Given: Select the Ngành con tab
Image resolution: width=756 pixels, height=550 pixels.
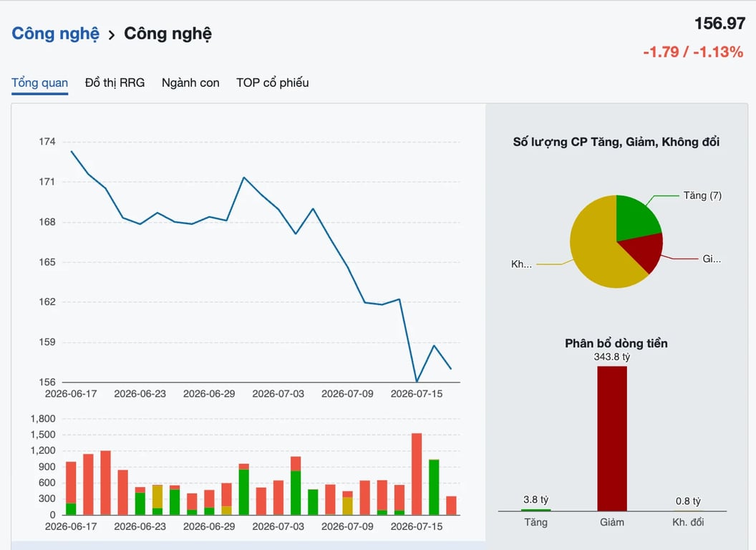Looking at the screenshot, I should pyautogui.click(x=190, y=82).
